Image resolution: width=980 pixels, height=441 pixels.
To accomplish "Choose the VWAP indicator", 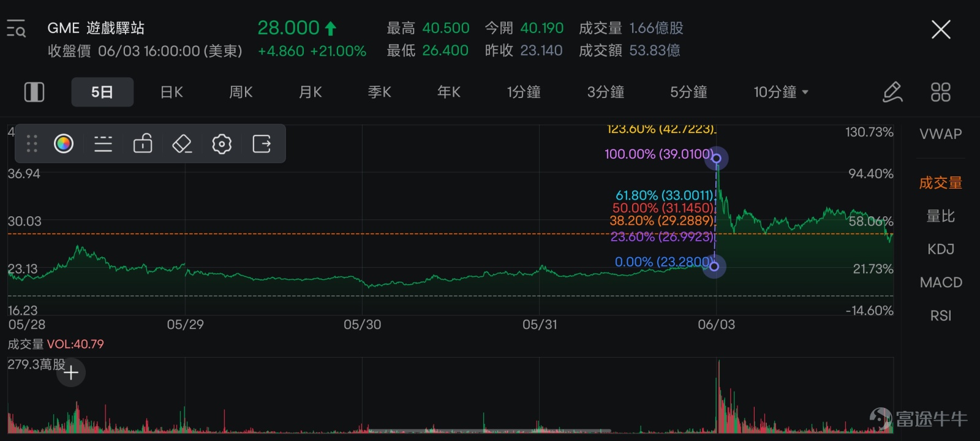I will pyautogui.click(x=941, y=134).
